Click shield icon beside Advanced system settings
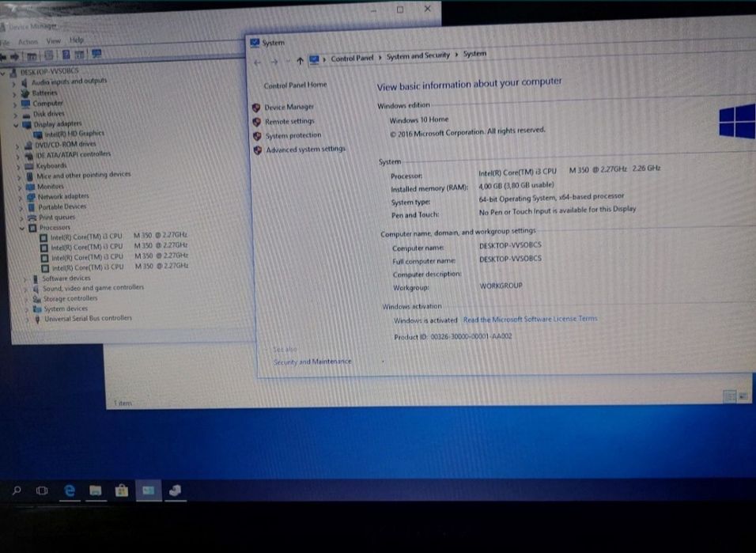756x553 pixels. pyautogui.click(x=258, y=150)
